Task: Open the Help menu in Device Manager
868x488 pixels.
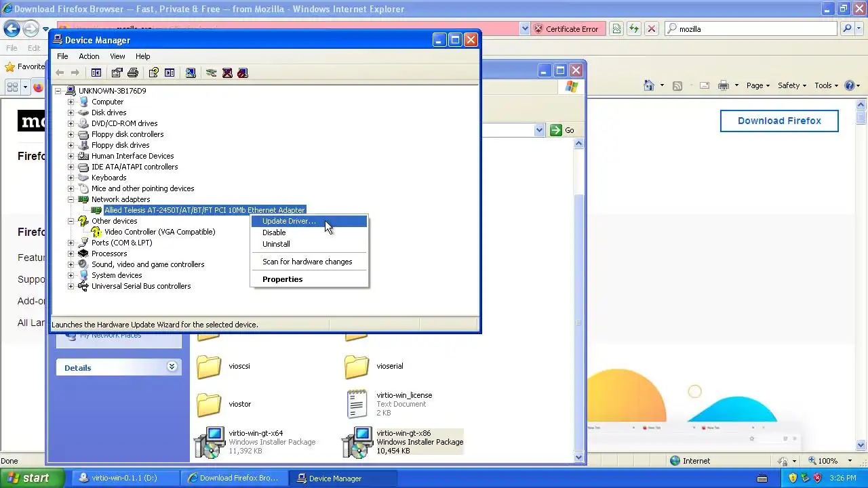Action: 142,56
